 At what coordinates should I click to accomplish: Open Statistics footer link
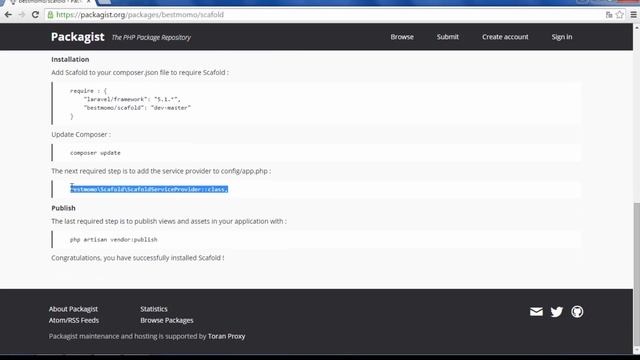(154, 309)
